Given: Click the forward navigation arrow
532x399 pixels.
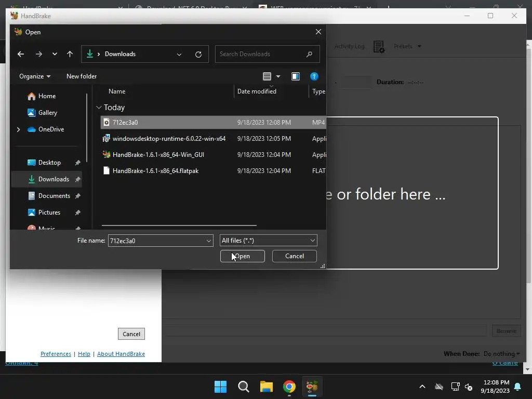Looking at the screenshot, I should click(x=39, y=54).
